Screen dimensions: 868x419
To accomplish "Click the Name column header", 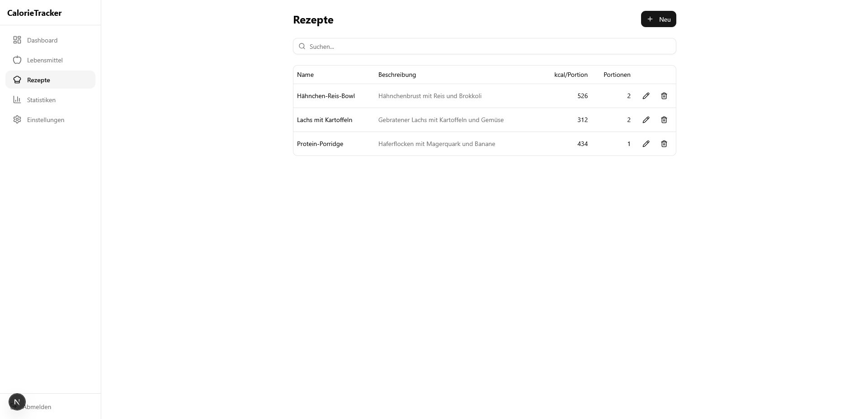I will (x=305, y=75).
